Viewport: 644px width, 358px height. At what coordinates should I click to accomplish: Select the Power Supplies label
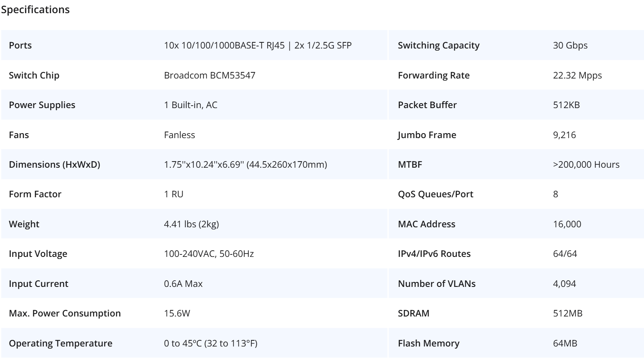pos(42,105)
